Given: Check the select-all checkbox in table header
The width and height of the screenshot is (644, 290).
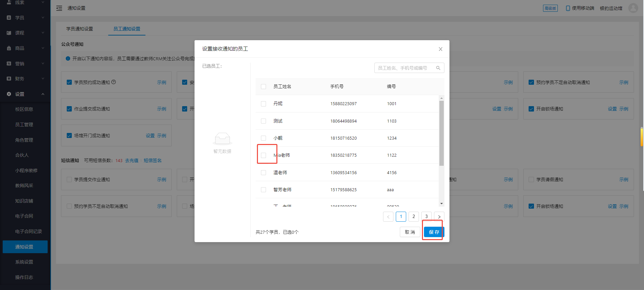Looking at the screenshot, I should tap(263, 86).
